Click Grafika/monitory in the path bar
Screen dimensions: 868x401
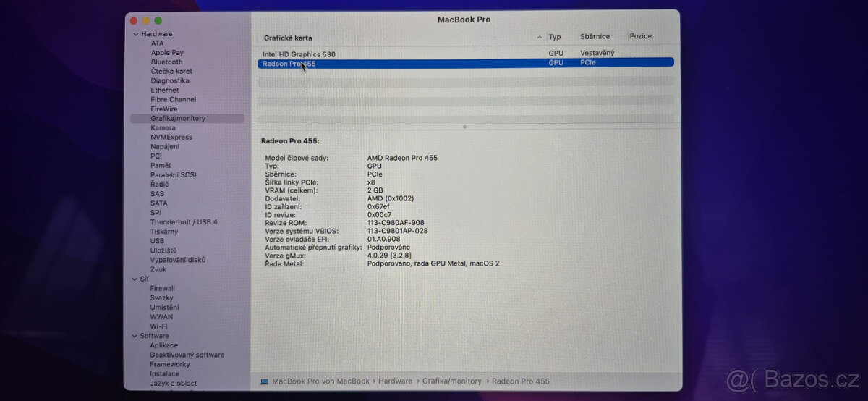452,381
